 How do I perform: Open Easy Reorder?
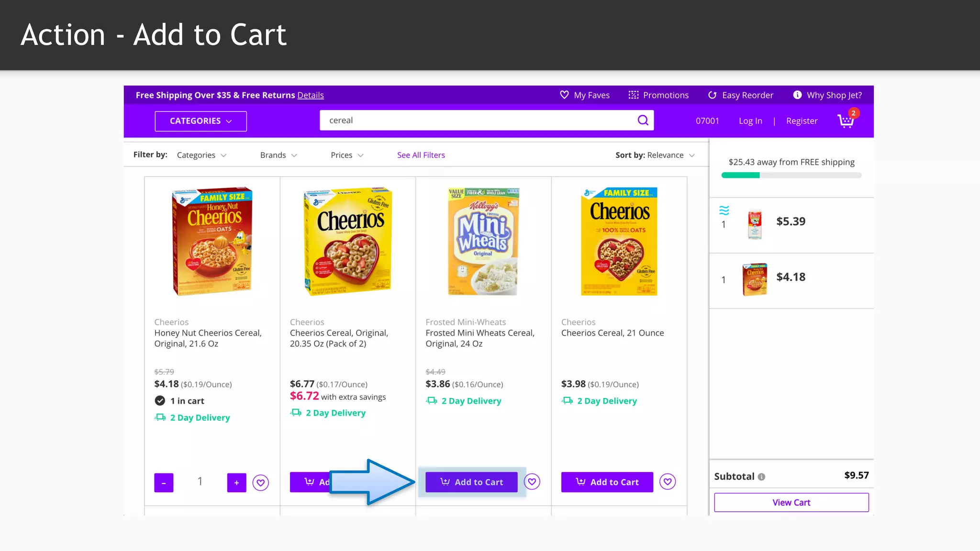pos(741,95)
